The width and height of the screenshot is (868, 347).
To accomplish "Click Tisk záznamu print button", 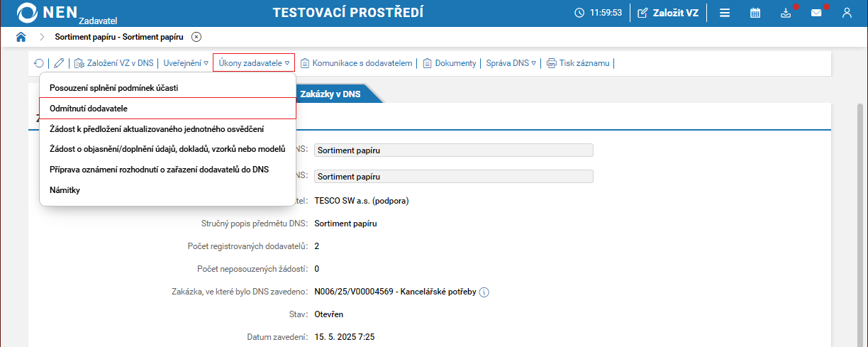I will 578,63.
